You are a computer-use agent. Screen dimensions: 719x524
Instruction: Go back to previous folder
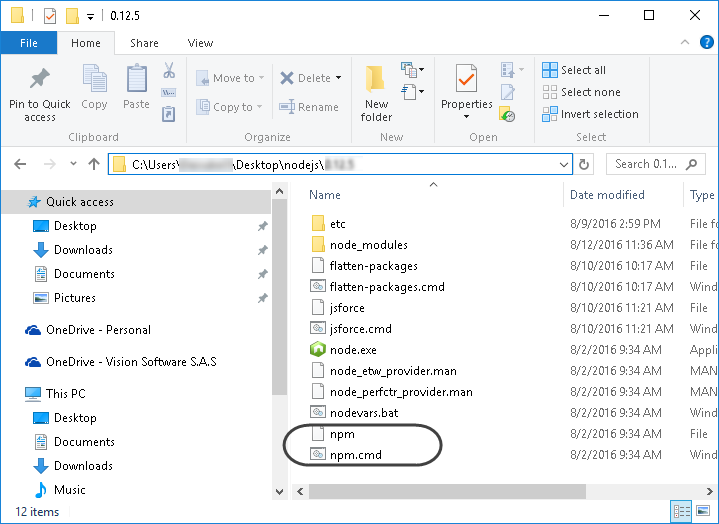20,164
